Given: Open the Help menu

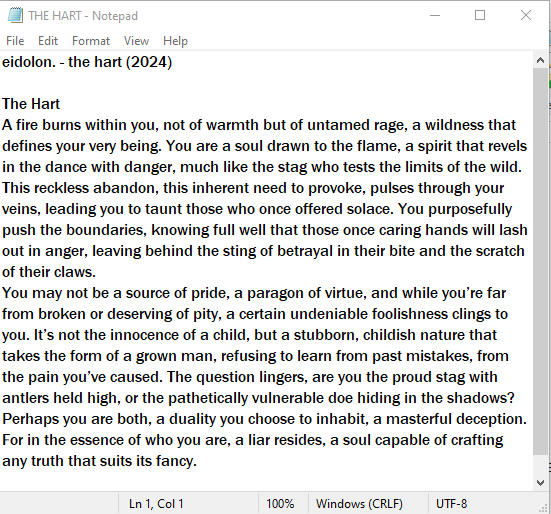Looking at the screenshot, I should click(175, 41).
